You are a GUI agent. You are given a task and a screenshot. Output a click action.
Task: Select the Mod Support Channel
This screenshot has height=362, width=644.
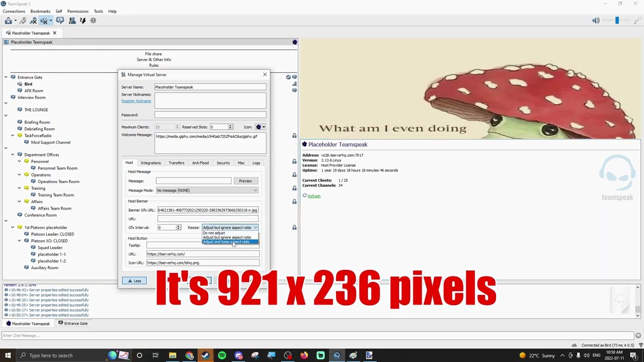pos(51,142)
